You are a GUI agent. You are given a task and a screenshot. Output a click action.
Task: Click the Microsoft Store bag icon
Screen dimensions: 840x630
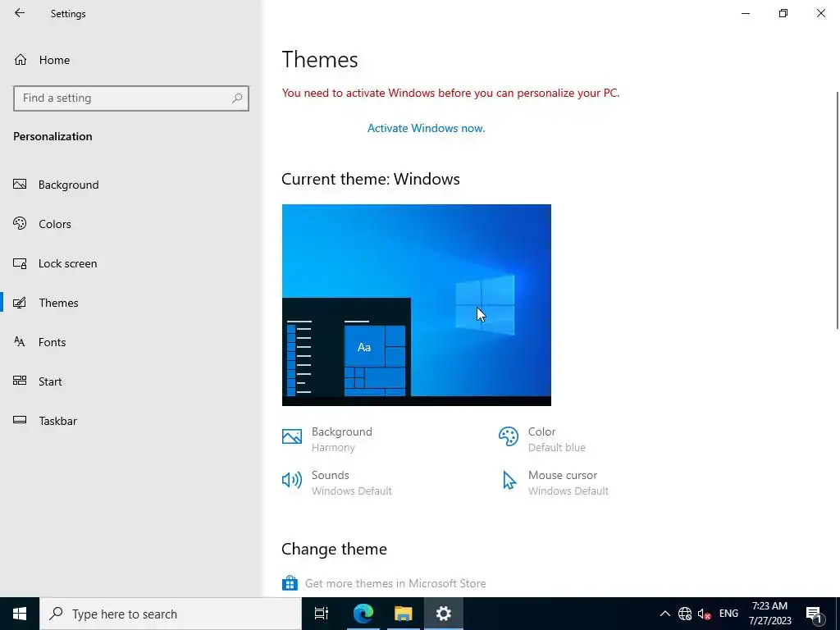(x=290, y=583)
